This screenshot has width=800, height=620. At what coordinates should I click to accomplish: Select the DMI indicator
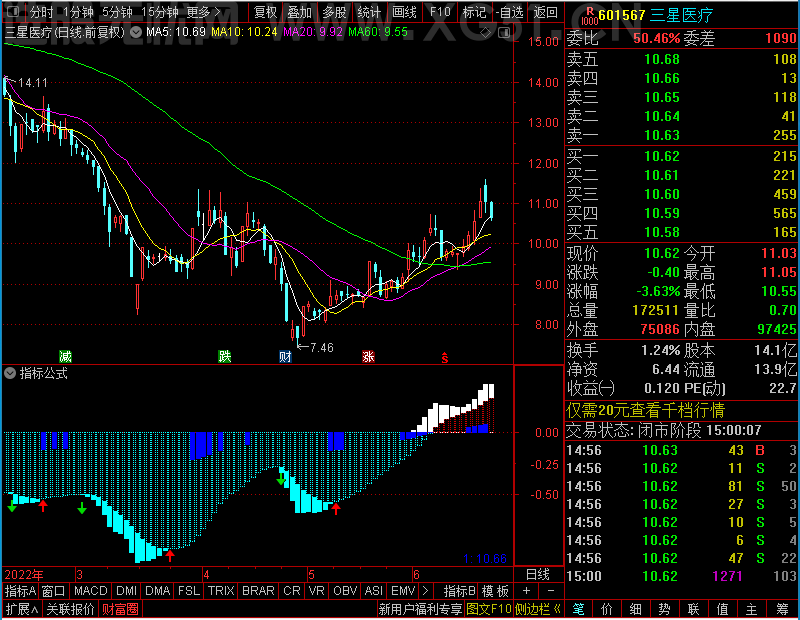(126, 591)
